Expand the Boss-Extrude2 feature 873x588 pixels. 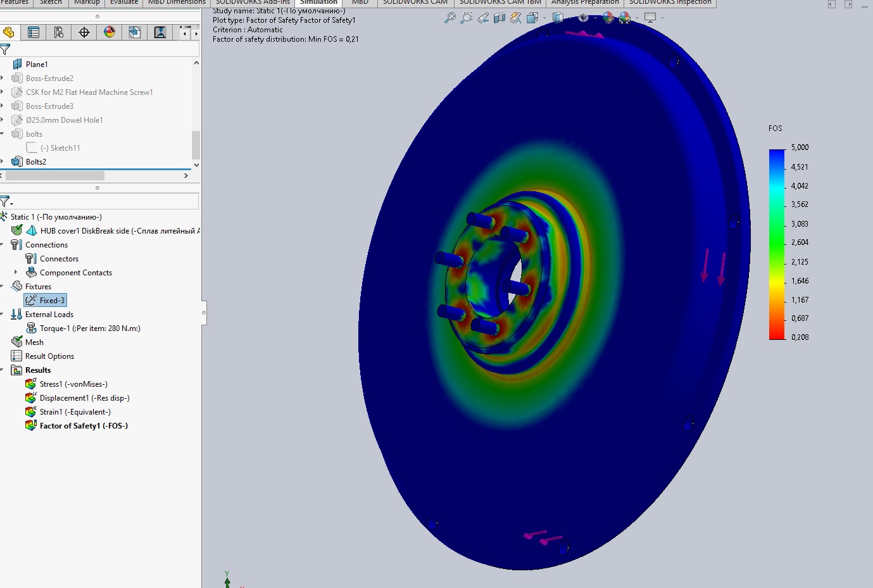click(x=3, y=78)
